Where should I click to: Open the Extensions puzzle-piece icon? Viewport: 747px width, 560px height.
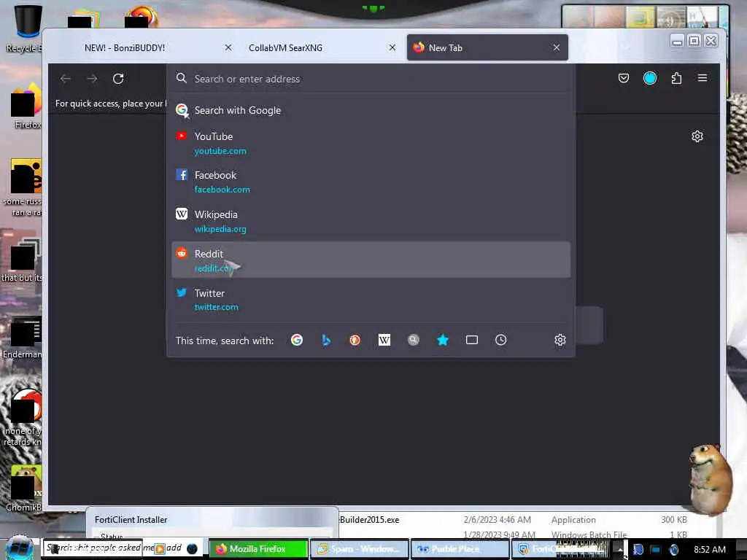[676, 78]
